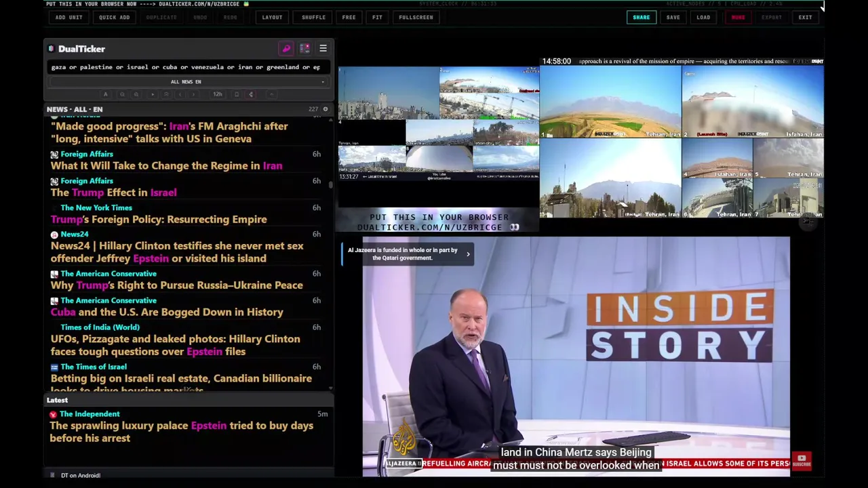Viewport: 868px width, 488px height.
Task: Click 'The Times of Israel' source label
Action: [94, 367]
